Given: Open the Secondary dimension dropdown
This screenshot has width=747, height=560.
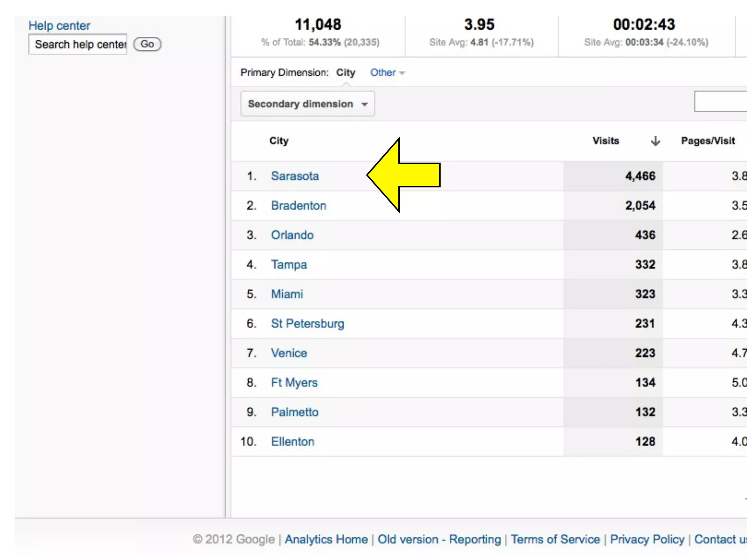Looking at the screenshot, I should 307,104.
